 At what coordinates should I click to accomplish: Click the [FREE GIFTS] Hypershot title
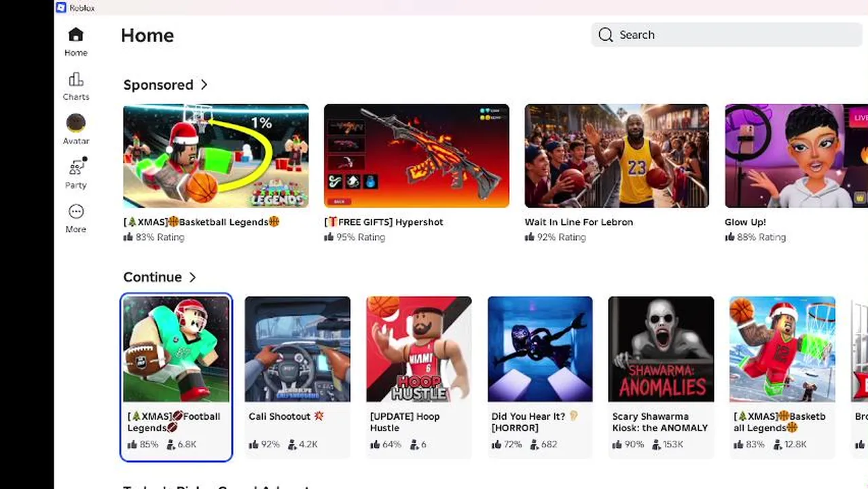384,222
